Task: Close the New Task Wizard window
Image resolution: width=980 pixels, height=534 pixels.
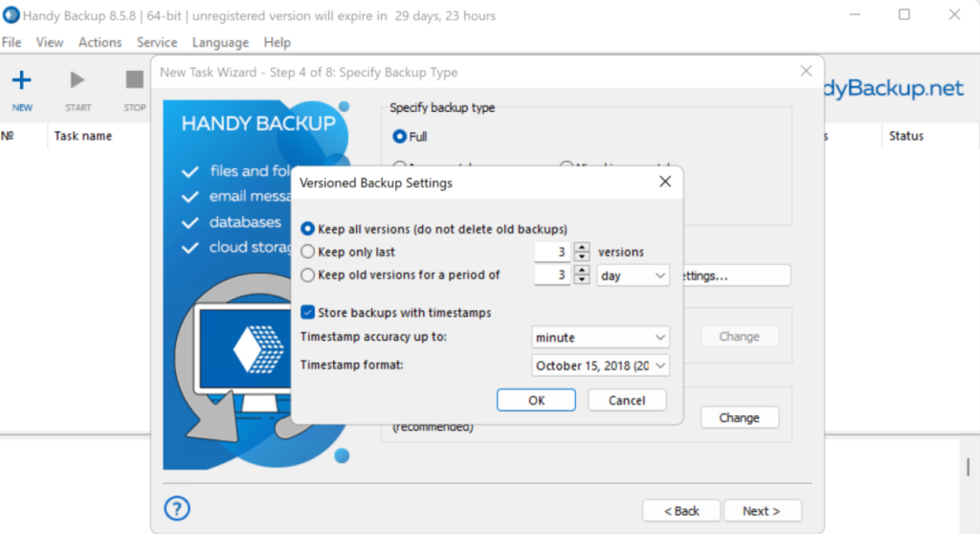Action: click(806, 71)
